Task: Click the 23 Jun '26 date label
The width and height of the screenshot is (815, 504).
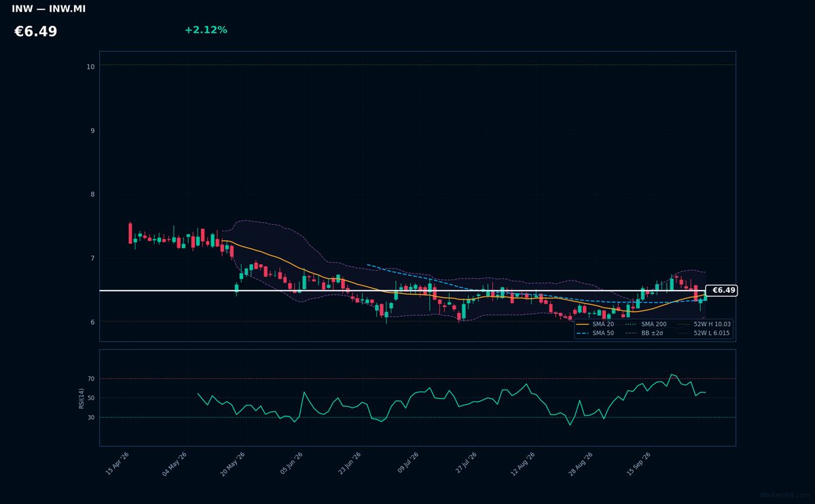Action: coord(349,463)
